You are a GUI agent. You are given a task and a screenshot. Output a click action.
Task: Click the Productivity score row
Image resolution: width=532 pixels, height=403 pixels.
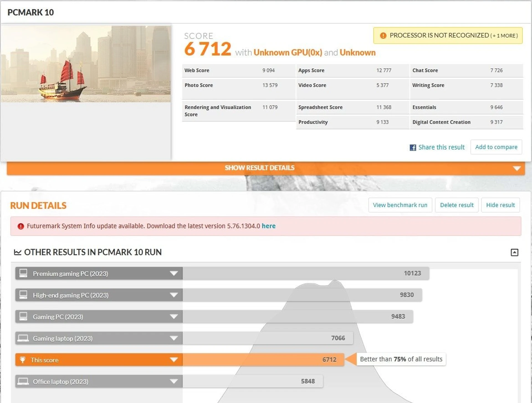(x=352, y=122)
